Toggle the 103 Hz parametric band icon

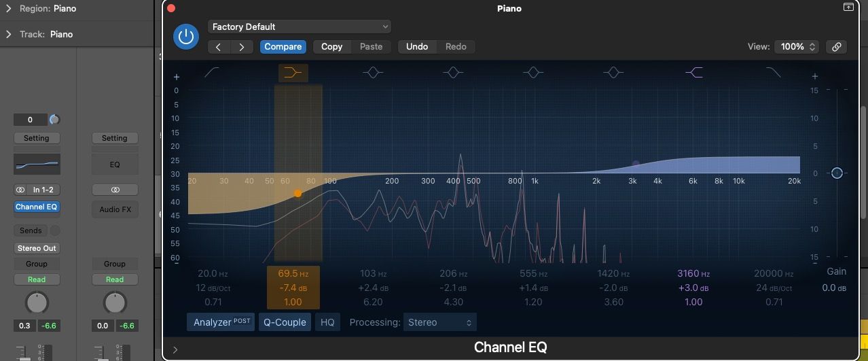373,72
